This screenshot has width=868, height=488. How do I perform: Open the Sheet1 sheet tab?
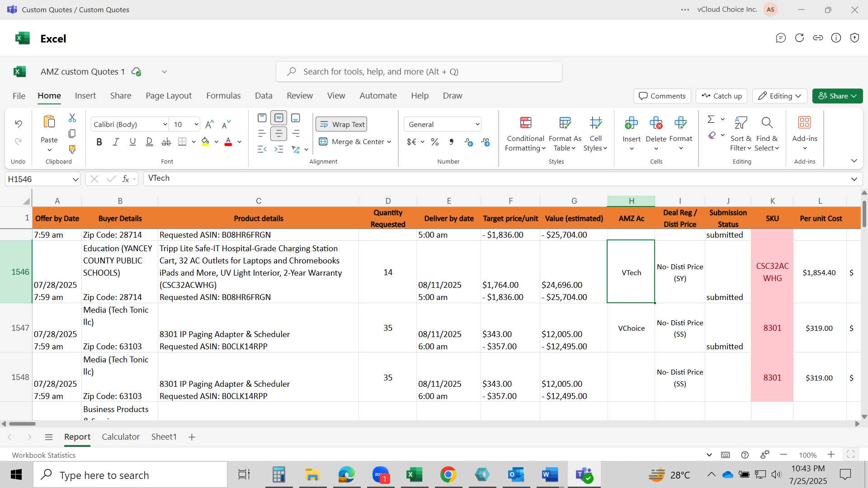164,437
